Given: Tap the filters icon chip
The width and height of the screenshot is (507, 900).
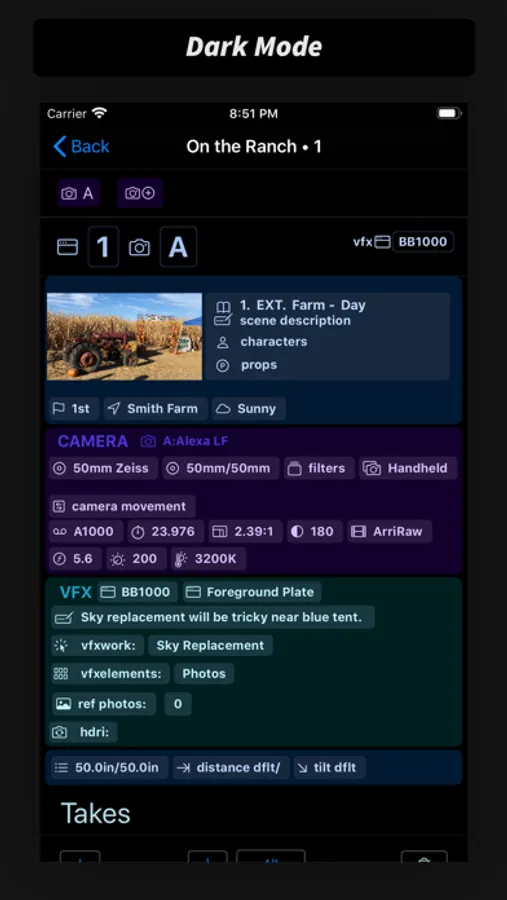Looking at the screenshot, I should pyautogui.click(x=319, y=468).
